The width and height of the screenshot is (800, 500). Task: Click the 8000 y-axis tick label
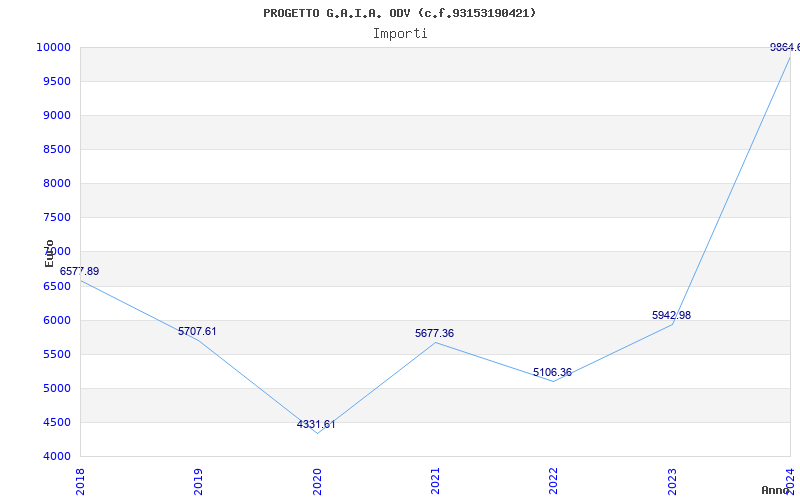[x=57, y=183]
